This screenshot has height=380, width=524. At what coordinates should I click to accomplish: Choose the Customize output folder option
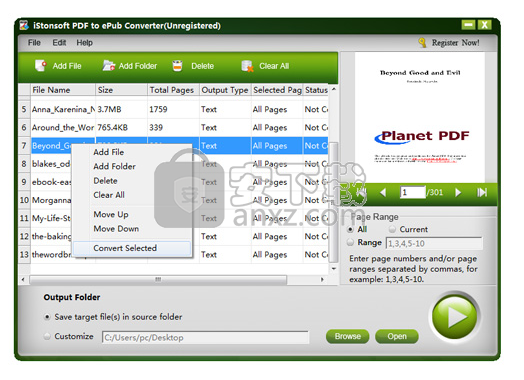(47, 336)
